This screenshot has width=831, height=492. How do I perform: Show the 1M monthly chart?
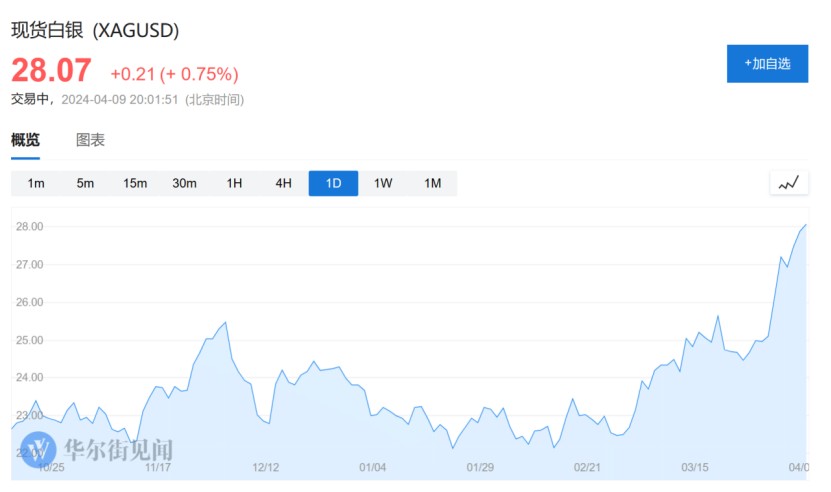[x=432, y=183]
